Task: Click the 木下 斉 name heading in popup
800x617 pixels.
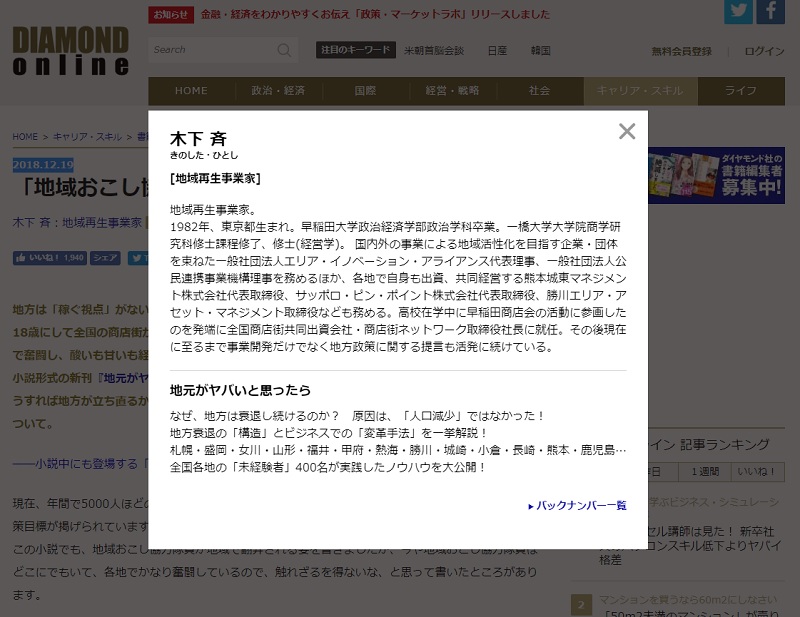Action: click(x=198, y=138)
